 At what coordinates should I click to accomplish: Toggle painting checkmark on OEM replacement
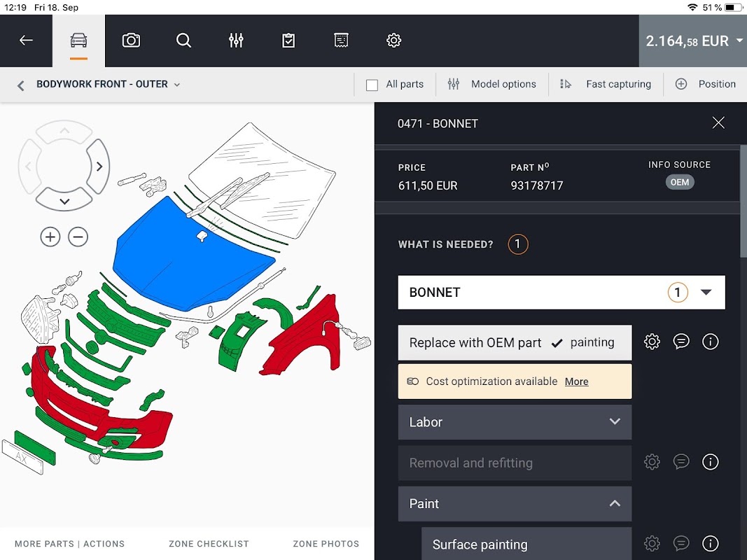[557, 343]
